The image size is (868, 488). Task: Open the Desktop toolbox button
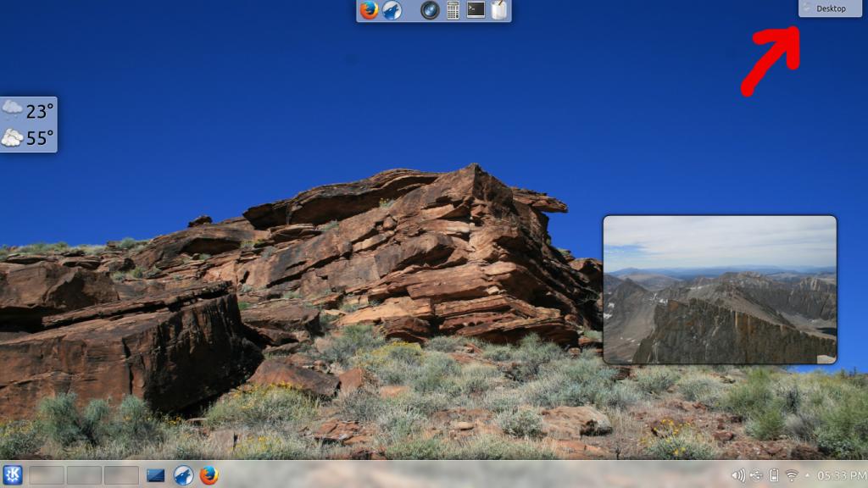point(829,8)
